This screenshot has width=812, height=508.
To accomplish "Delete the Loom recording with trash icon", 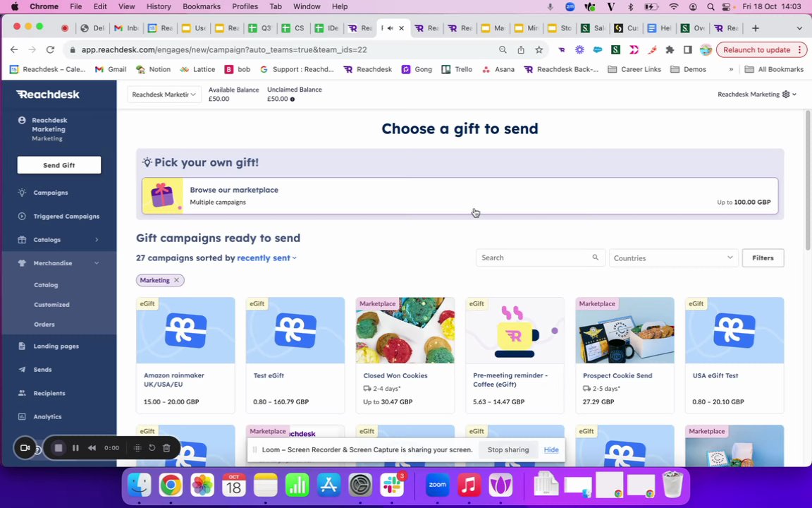I will coord(167,448).
